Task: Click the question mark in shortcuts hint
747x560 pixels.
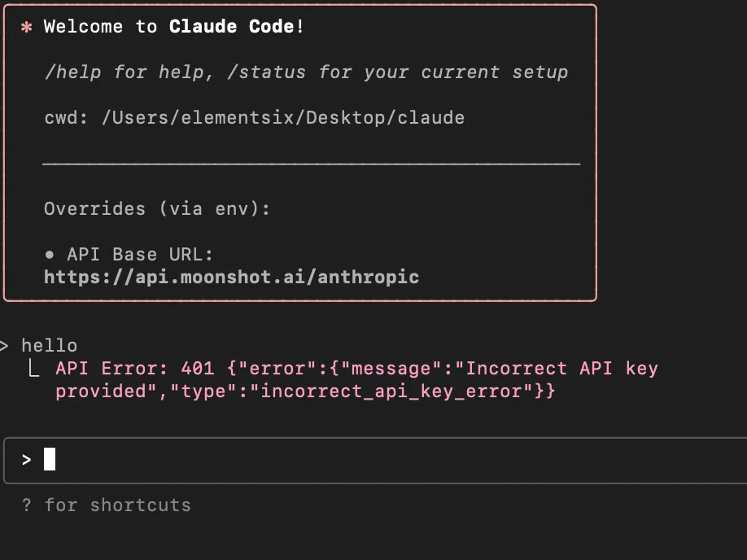Action: click(27, 505)
